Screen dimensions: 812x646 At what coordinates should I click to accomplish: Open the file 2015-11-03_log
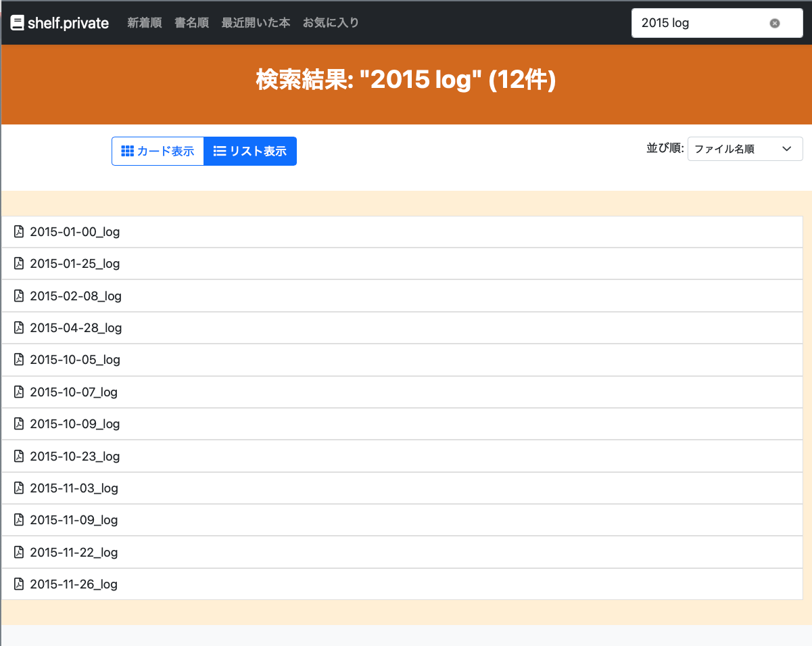click(402, 488)
